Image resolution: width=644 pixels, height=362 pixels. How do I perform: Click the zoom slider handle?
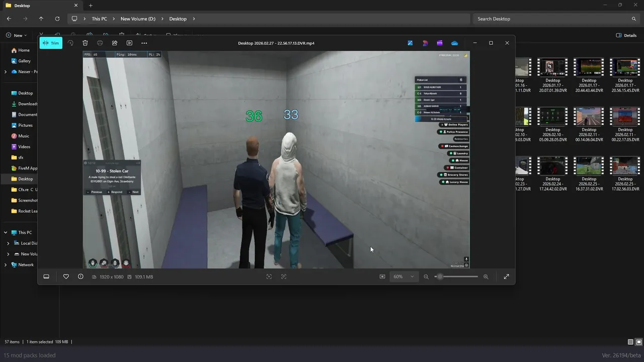tap(440, 277)
